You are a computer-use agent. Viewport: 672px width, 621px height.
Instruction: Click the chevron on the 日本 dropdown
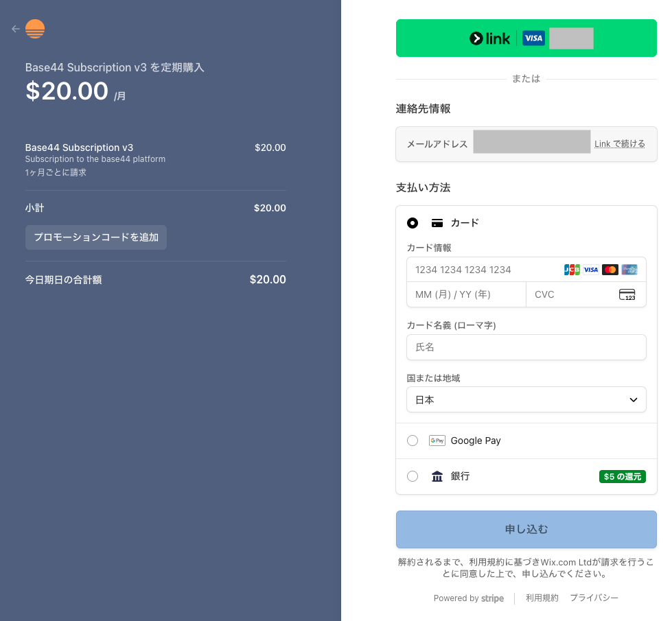[x=634, y=399]
